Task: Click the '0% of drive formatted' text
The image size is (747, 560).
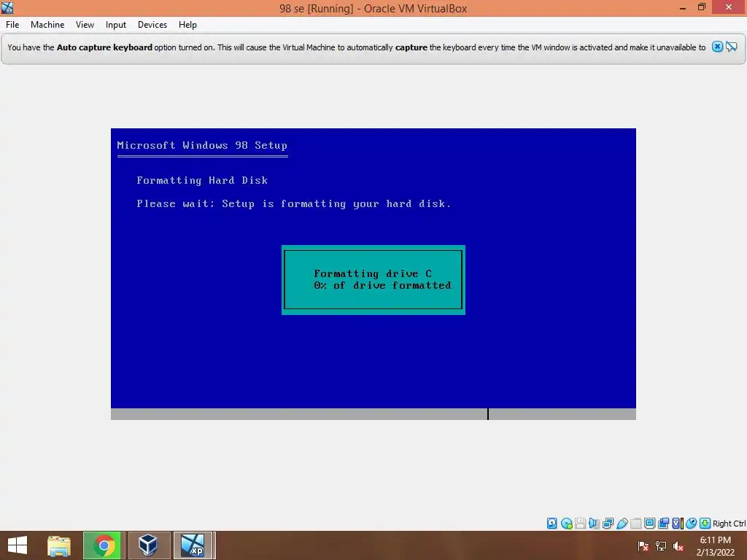Action: pyautogui.click(x=382, y=285)
